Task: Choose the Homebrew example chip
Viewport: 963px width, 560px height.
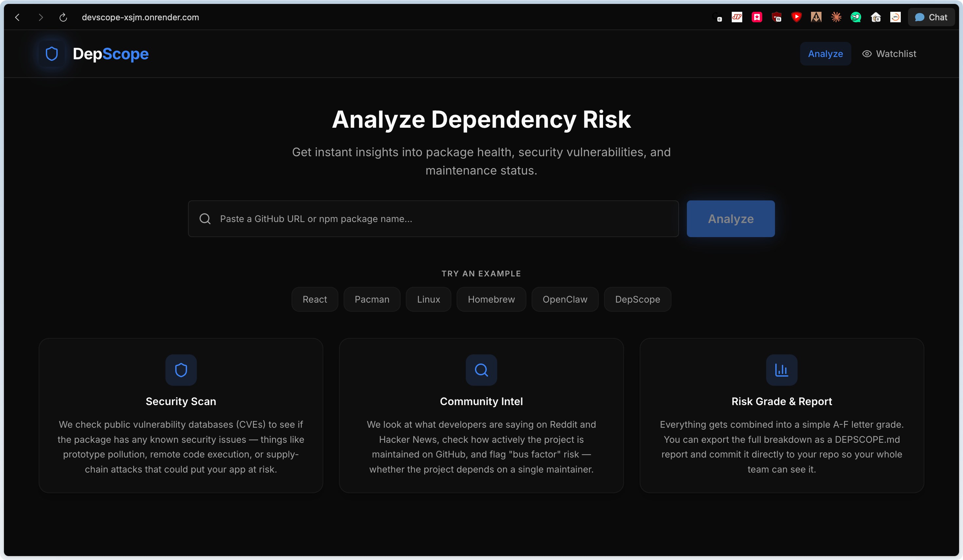Action: click(x=491, y=299)
